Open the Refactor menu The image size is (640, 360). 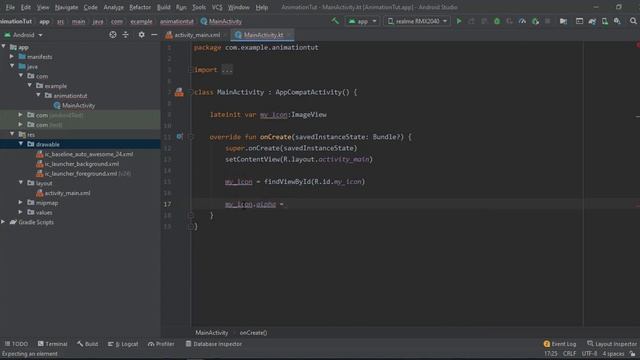(140, 7)
